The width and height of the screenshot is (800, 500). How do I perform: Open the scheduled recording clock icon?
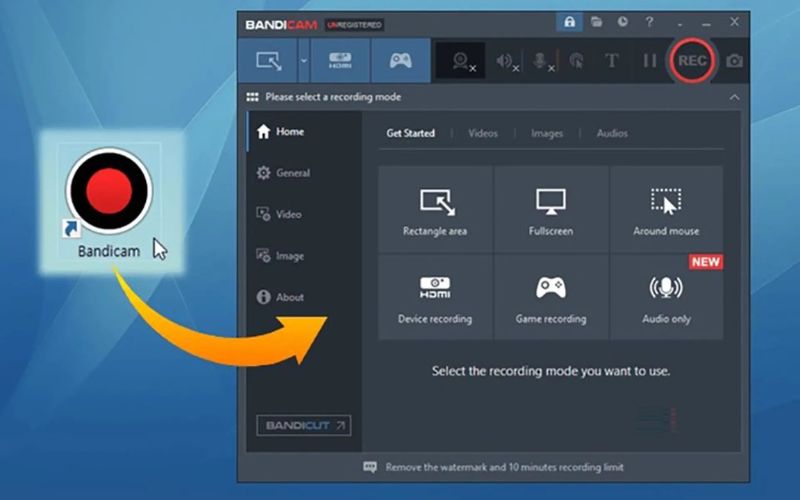click(622, 22)
